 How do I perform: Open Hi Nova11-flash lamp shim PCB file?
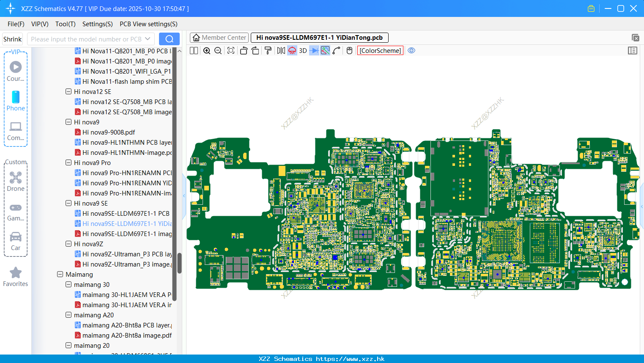click(x=123, y=81)
